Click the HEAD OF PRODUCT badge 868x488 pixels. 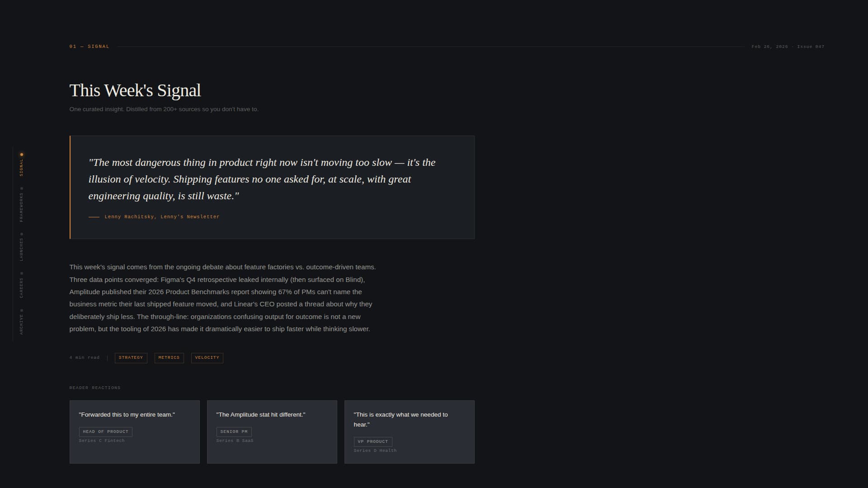coord(106,432)
